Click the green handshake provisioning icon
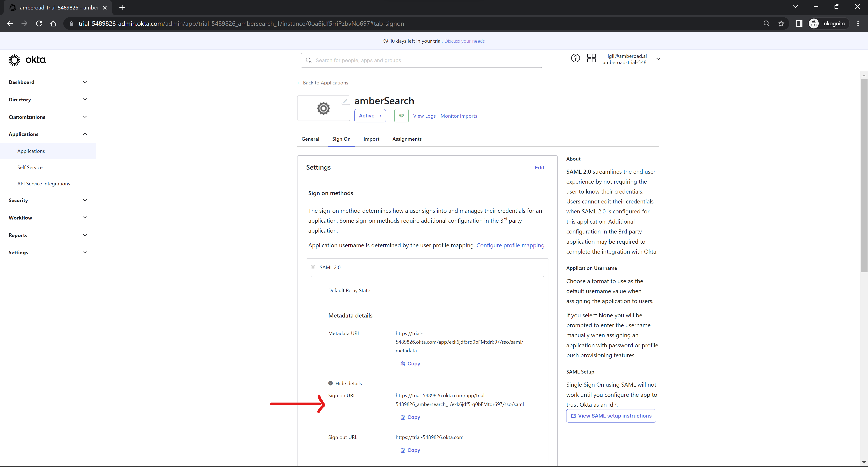 pyautogui.click(x=401, y=115)
